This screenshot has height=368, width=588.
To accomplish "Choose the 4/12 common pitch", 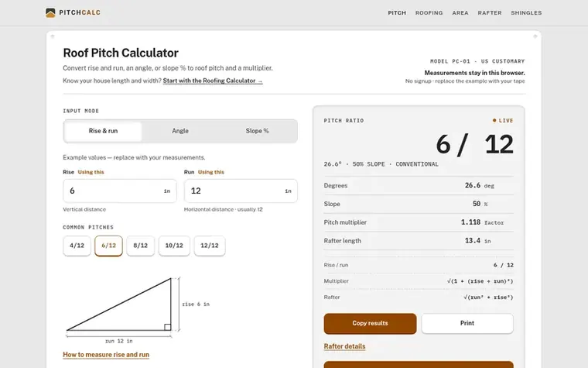I will [x=77, y=246].
